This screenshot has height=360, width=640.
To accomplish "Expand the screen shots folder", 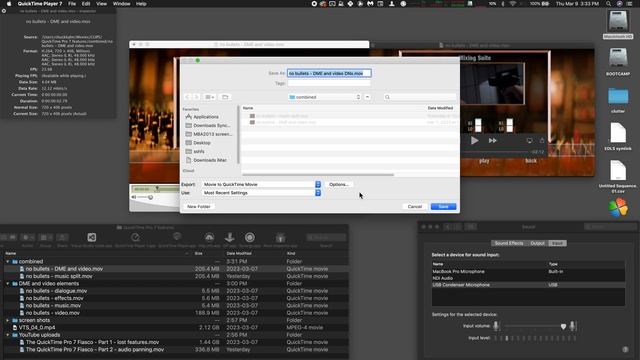I will coord(8,320).
